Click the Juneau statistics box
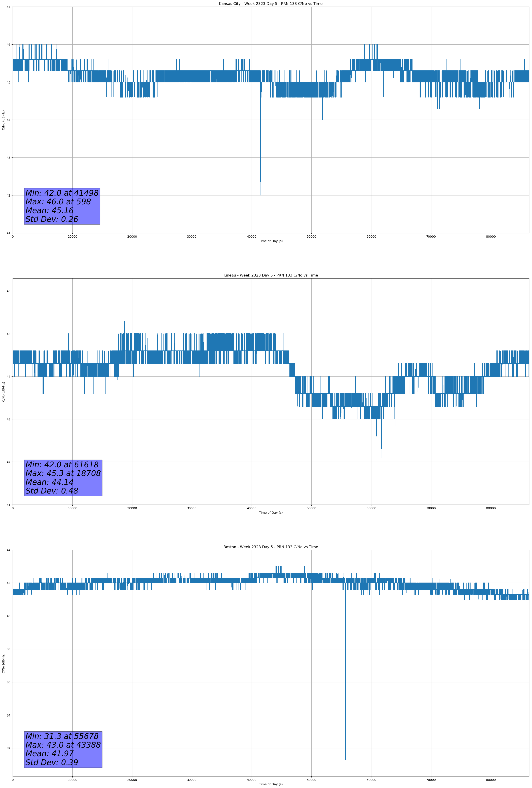532x788 pixels. pyautogui.click(x=63, y=478)
